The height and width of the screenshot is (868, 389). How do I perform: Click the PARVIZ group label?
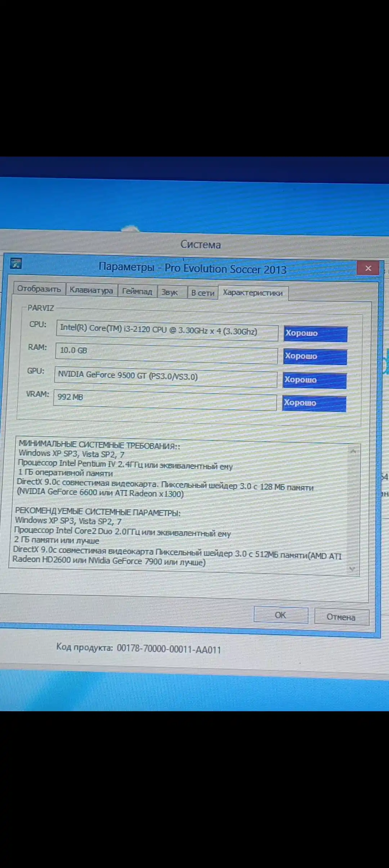(x=41, y=308)
